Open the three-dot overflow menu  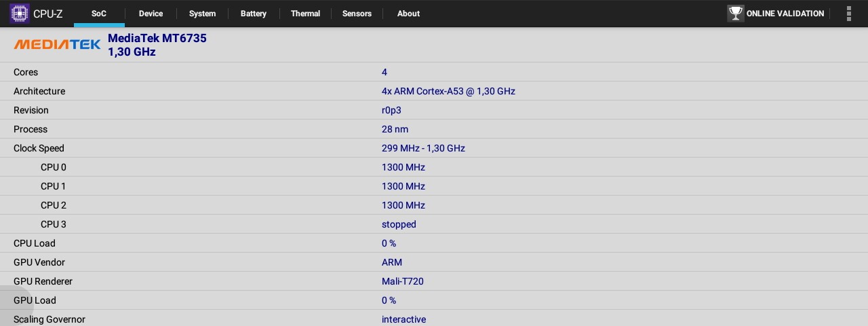pyautogui.click(x=849, y=14)
